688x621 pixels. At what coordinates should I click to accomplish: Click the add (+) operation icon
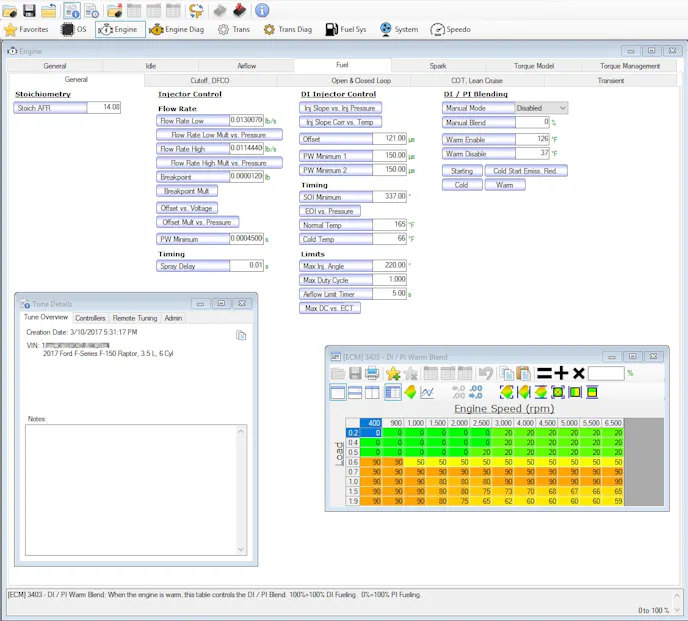[561, 373]
